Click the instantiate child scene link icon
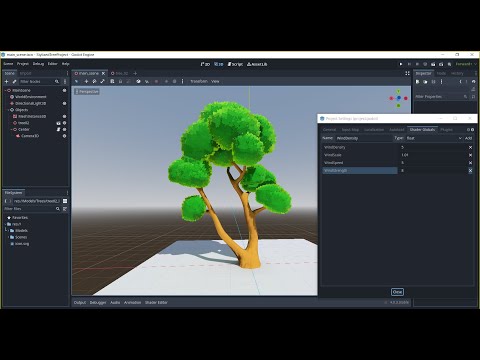 click(x=14, y=82)
